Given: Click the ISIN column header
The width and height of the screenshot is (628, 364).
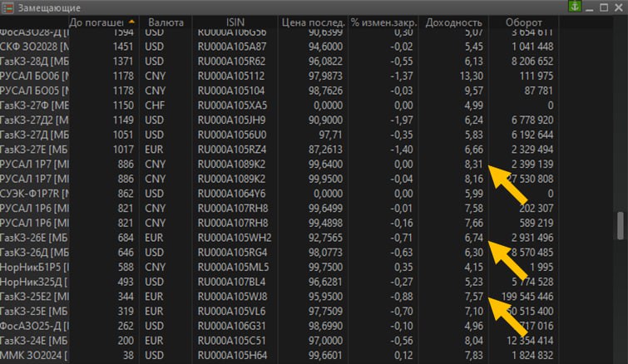Looking at the screenshot, I should (235, 22).
